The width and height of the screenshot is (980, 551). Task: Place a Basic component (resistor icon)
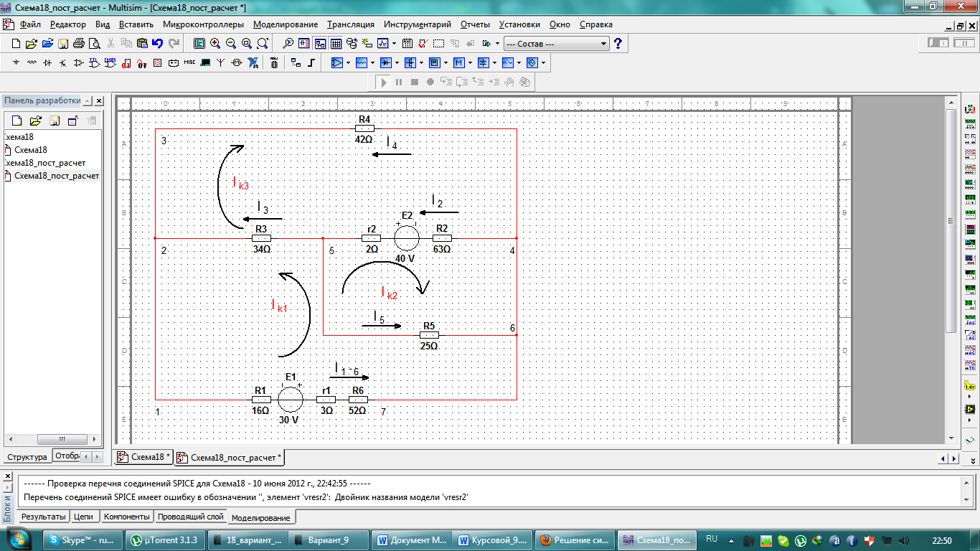point(32,63)
